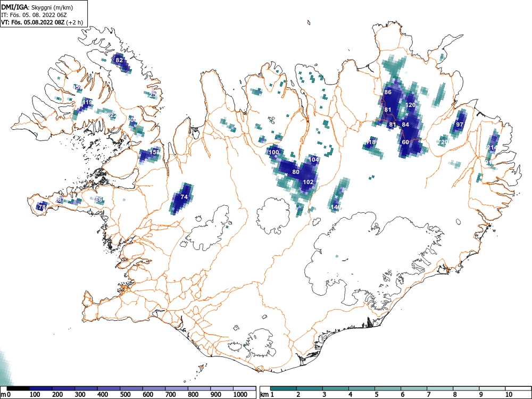Click the pale lavender 900–1000 m legend swatch
Image resolution: width=532 pixels, height=399 pixels.
pos(222,388)
